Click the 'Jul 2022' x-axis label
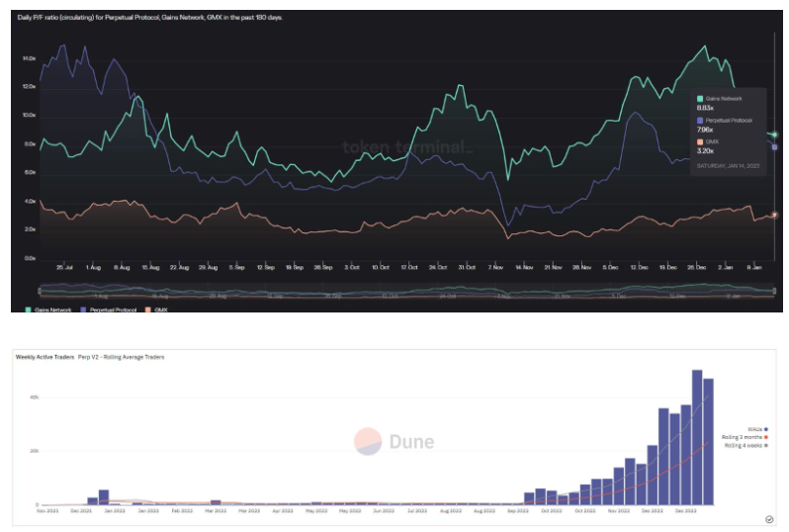This screenshot has height=532, width=789. pos(417,510)
